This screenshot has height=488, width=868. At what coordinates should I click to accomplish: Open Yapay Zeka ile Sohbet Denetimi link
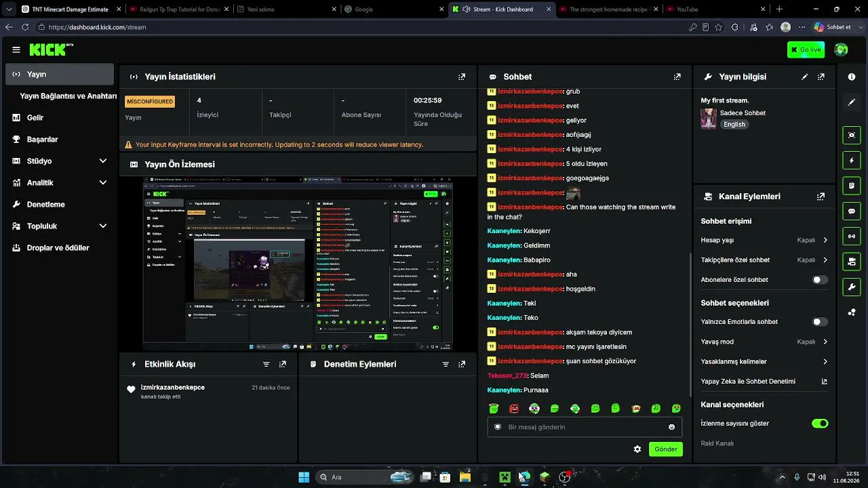pos(764,382)
